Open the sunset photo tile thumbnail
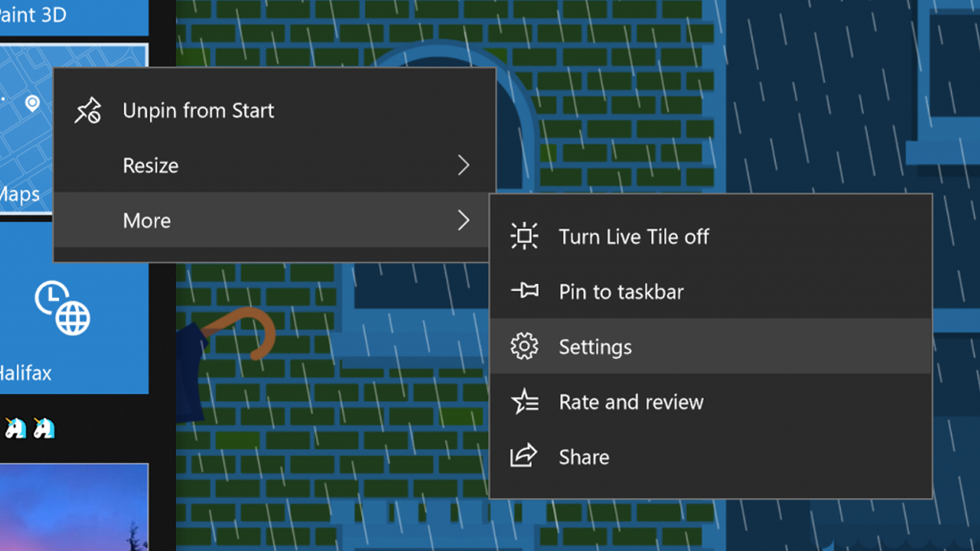 [x=73, y=506]
